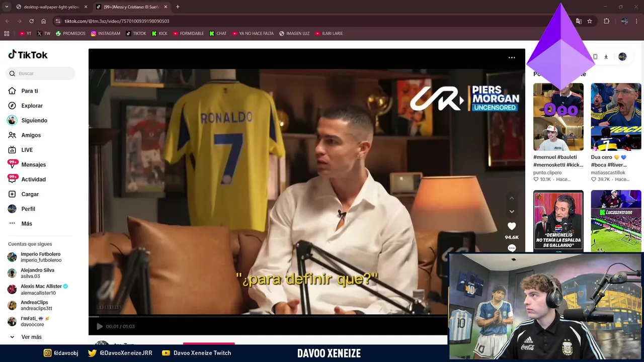Open the video three-dots options menu
Image resolution: width=644 pixels, height=362 pixels.
(512, 58)
